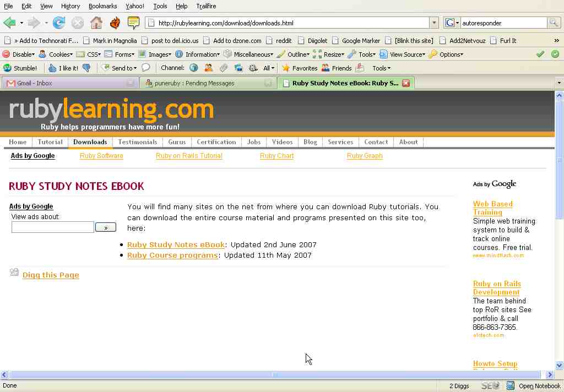Give a thumbs up with I like it!
Viewport: 564px width, 392px height.
[x=63, y=68]
